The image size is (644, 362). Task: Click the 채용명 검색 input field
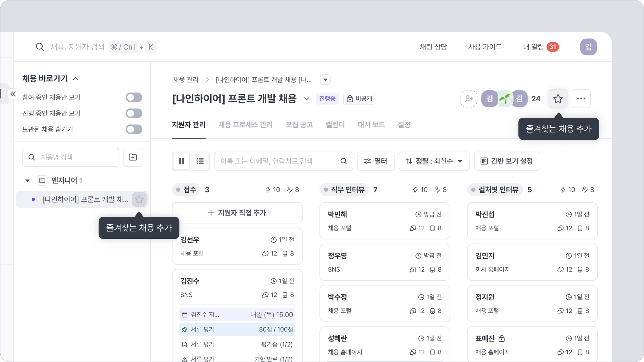tap(71, 157)
